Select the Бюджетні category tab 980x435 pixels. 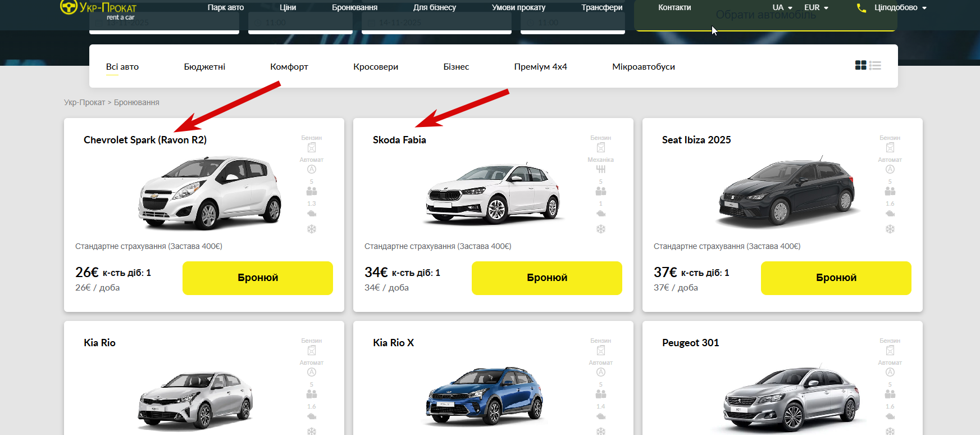pos(204,66)
